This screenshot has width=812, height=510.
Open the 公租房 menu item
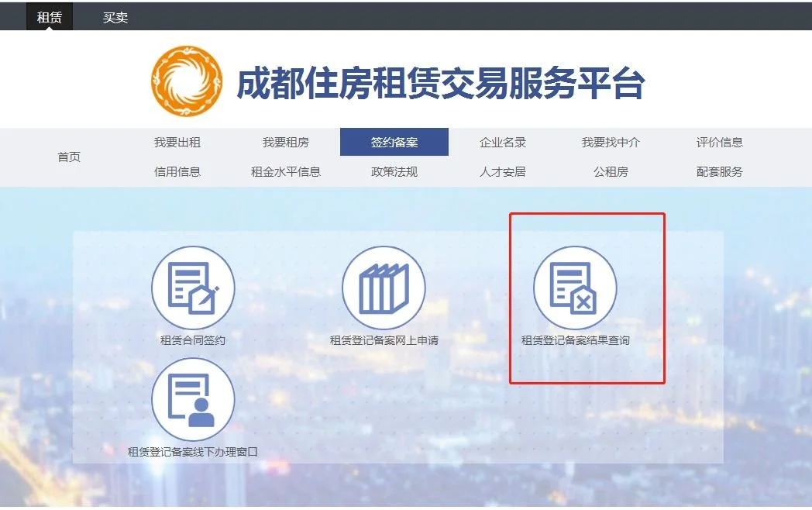click(x=611, y=171)
